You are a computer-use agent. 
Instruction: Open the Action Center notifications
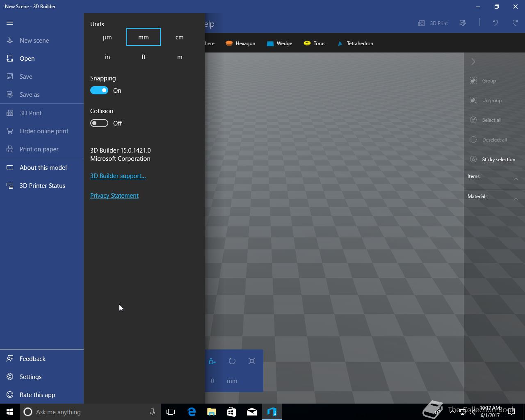511,412
